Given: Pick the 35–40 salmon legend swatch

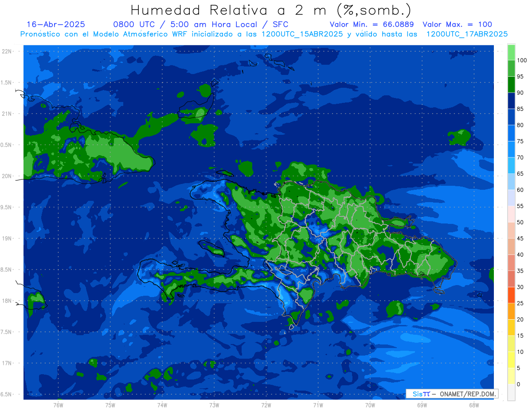Looking at the screenshot, I should point(511,262).
